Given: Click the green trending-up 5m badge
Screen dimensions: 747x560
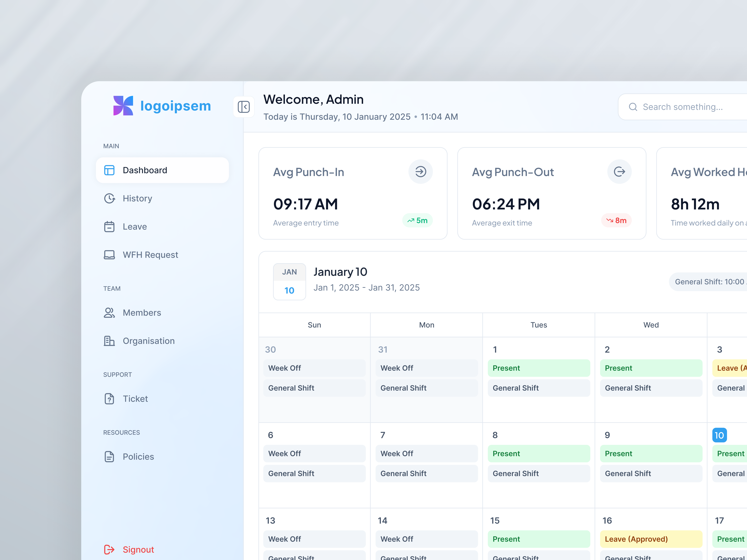Looking at the screenshot, I should (x=417, y=220).
